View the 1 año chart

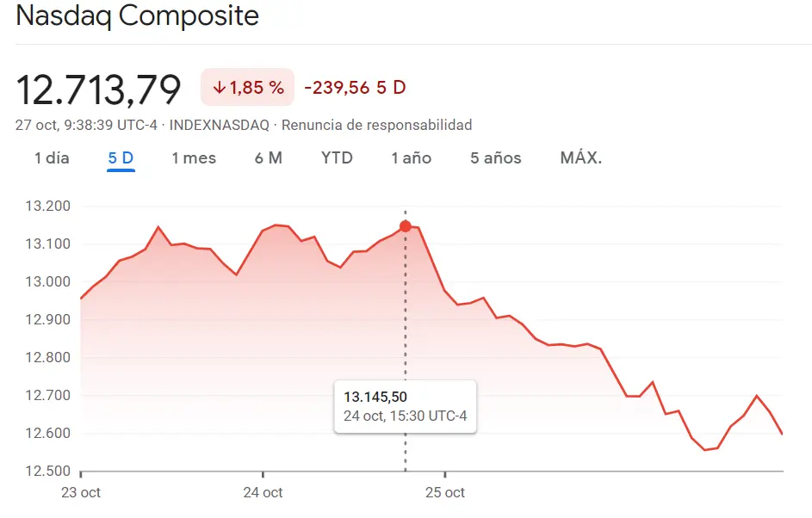[411, 157]
